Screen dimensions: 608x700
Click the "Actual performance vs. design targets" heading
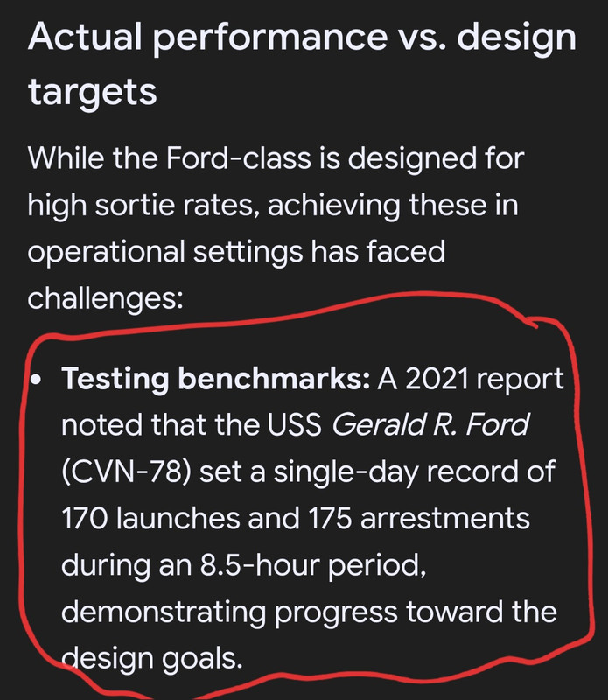pos(302,63)
